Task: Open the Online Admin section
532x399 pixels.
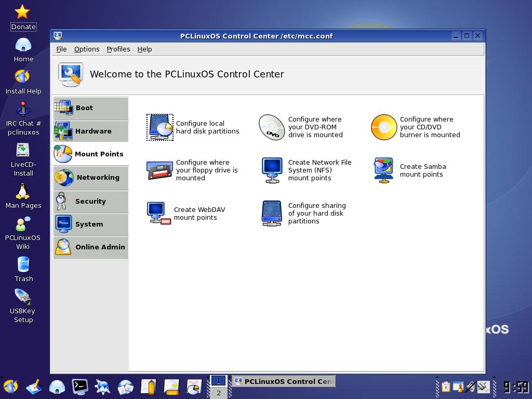Action: [x=91, y=247]
